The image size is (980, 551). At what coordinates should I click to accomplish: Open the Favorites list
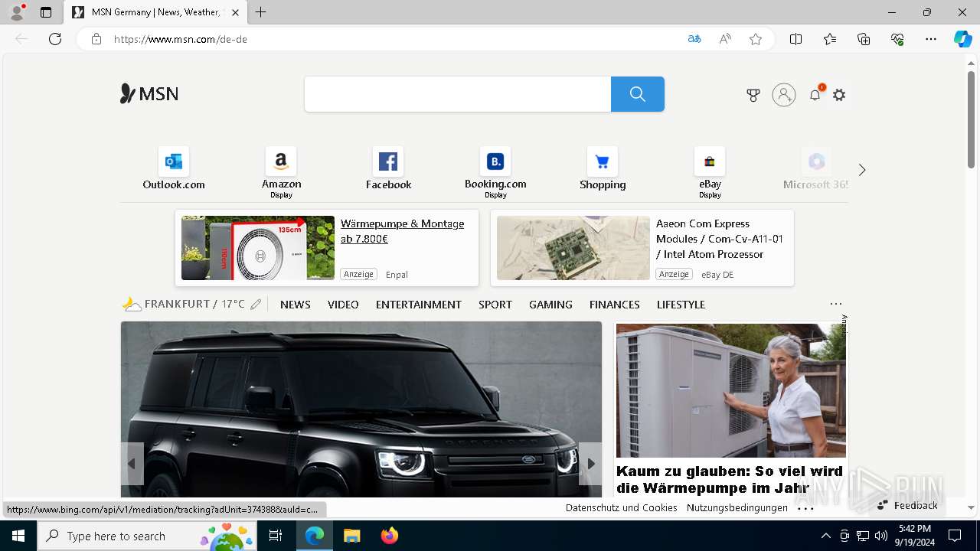tap(830, 39)
